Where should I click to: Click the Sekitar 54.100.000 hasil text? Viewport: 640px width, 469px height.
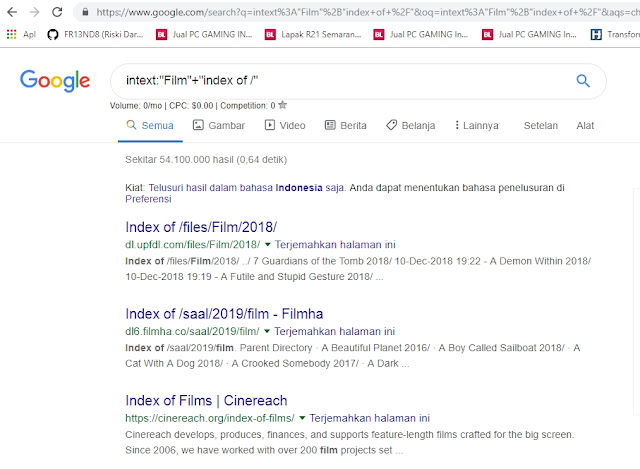click(206, 160)
